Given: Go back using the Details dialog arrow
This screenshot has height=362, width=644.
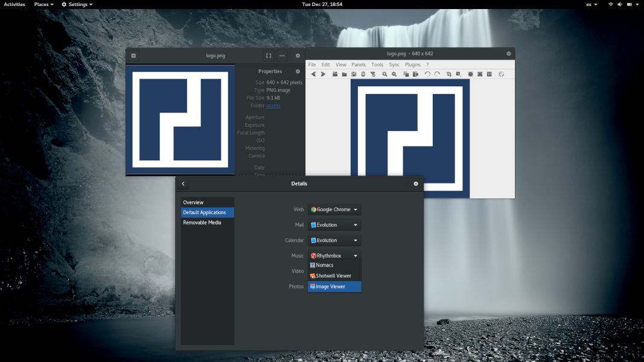Looking at the screenshot, I should pos(183,183).
